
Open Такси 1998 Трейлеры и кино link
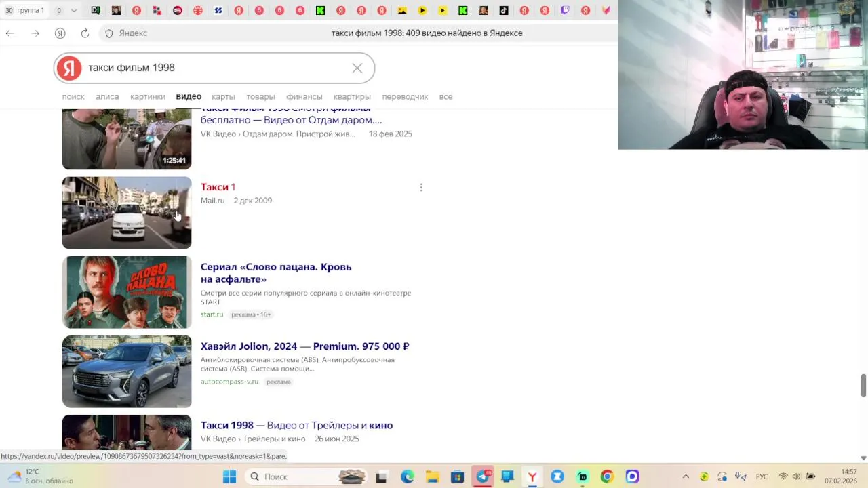point(296,426)
